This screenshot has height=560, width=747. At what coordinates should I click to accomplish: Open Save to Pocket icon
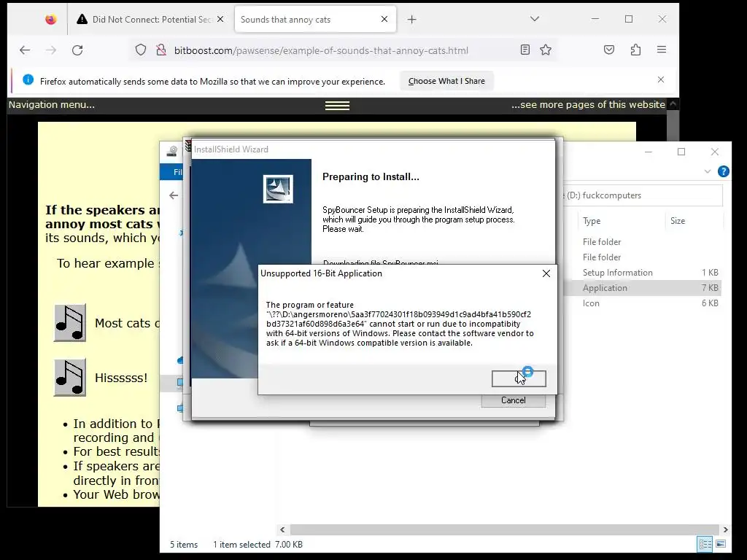[x=609, y=50]
